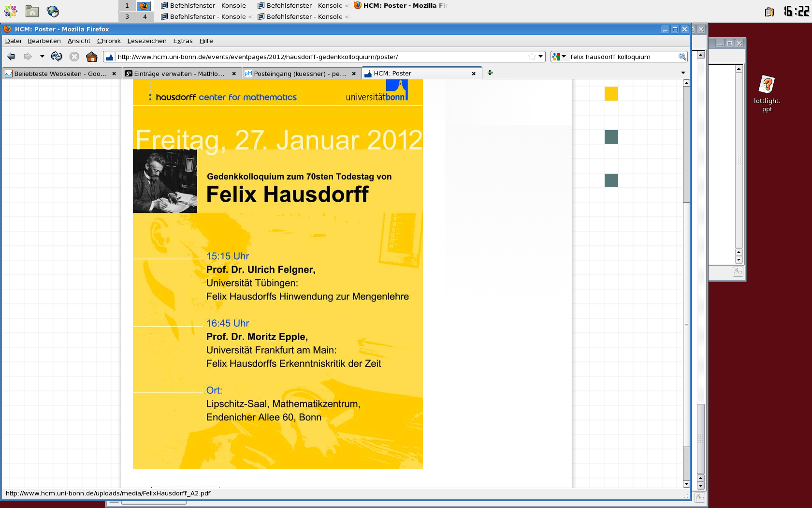
Task: Open the history dropdown next to Forward
Action: click(x=42, y=57)
